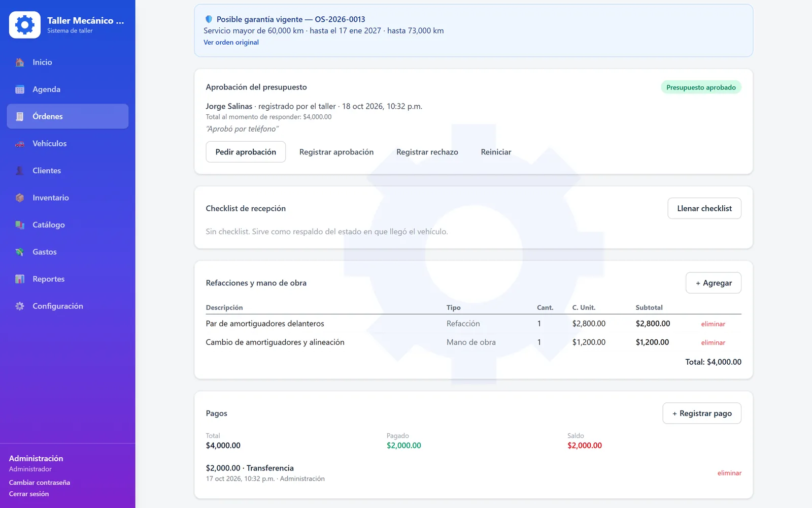This screenshot has width=812, height=508.
Task: Click the Agenda calendar icon
Action: [x=20, y=89]
